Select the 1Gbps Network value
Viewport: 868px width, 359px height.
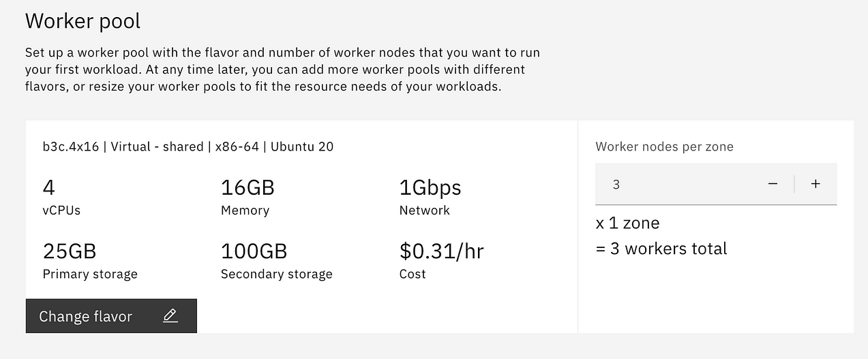[x=430, y=187]
